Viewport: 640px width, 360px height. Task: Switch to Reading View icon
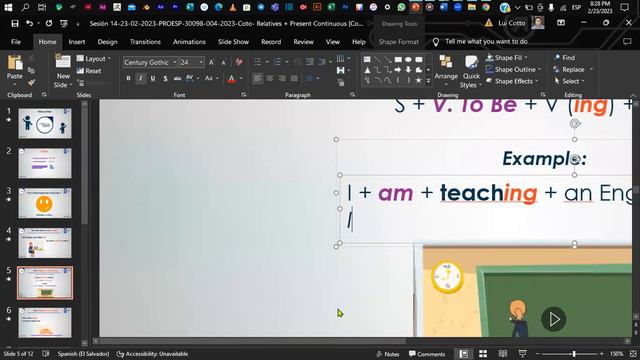(503, 353)
